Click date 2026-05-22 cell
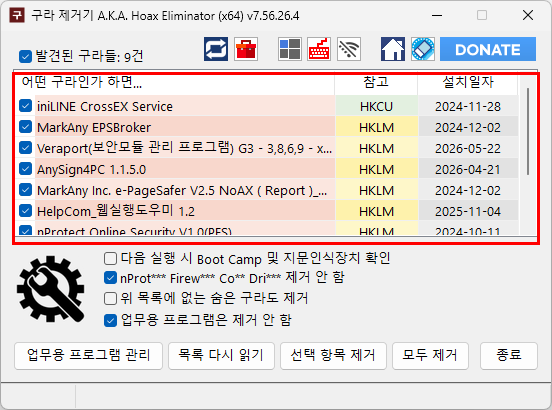The width and height of the screenshot is (552, 410). pyautogui.click(x=468, y=148)
